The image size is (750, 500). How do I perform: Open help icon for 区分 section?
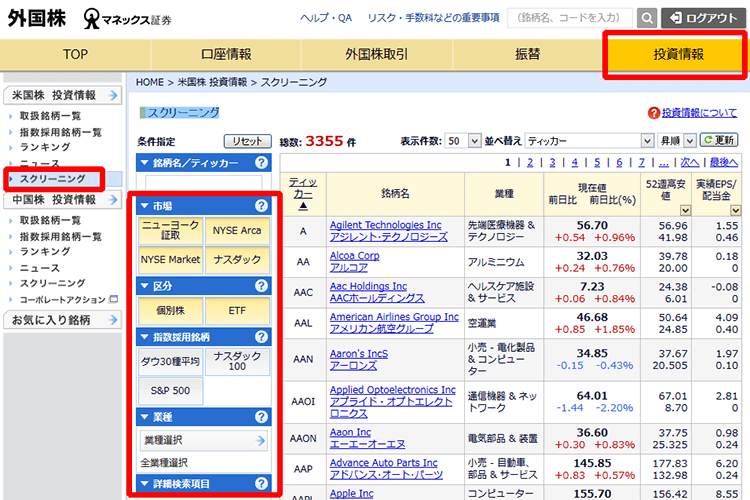pos(261,286)
